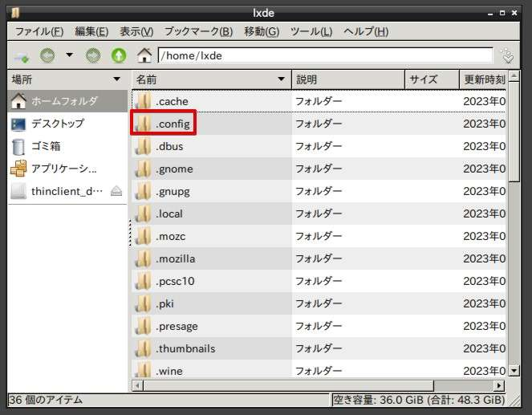This screenshot has height=415, width=532.
Task: Close the lxde window
Action: pos(514,13)
